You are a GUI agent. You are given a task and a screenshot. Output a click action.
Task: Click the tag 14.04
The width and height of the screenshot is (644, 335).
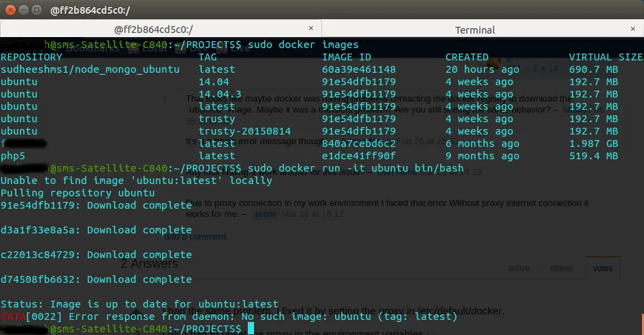214,82
